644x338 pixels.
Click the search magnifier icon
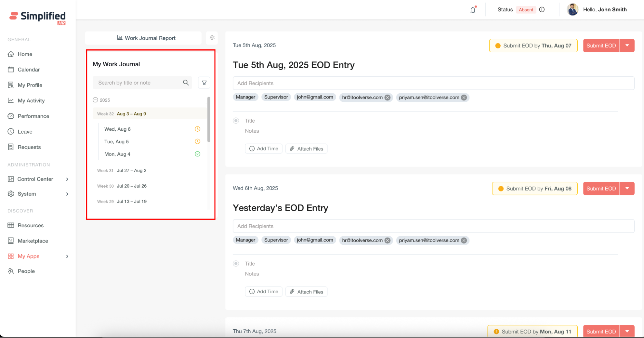pyautogui.click(x=186, y=83)
